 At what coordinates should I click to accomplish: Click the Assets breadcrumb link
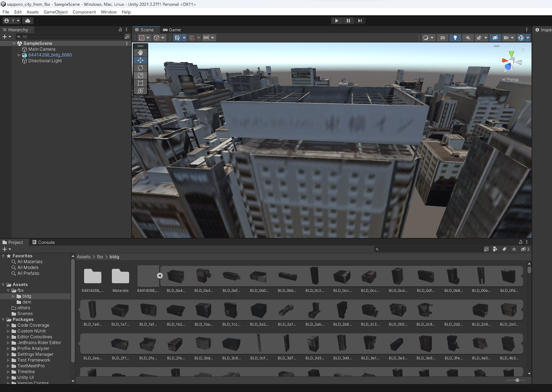pyautogui.click(x=83, y=257)
